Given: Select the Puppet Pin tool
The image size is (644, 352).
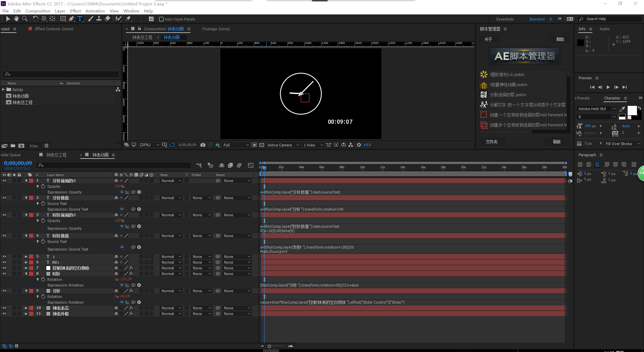Looking at the screenshot, I should [128, 19].
